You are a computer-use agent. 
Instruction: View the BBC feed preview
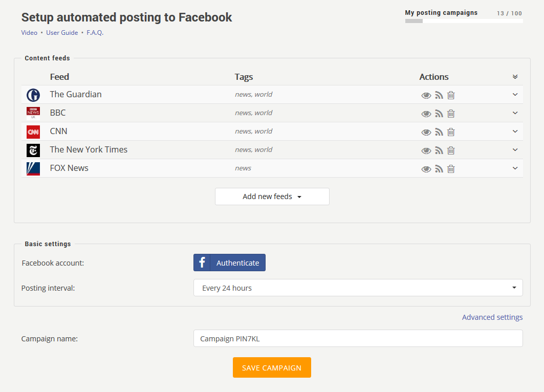coord(426,113)
